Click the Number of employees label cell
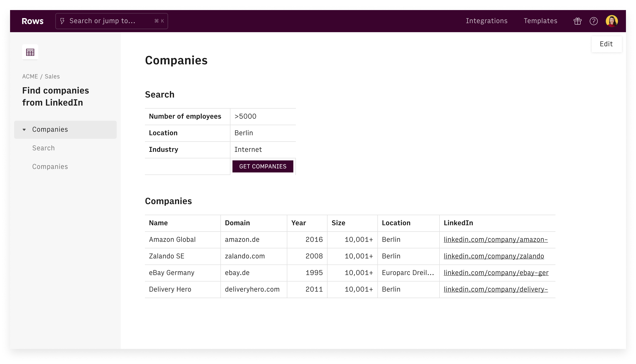 click(x=187, y=117)
